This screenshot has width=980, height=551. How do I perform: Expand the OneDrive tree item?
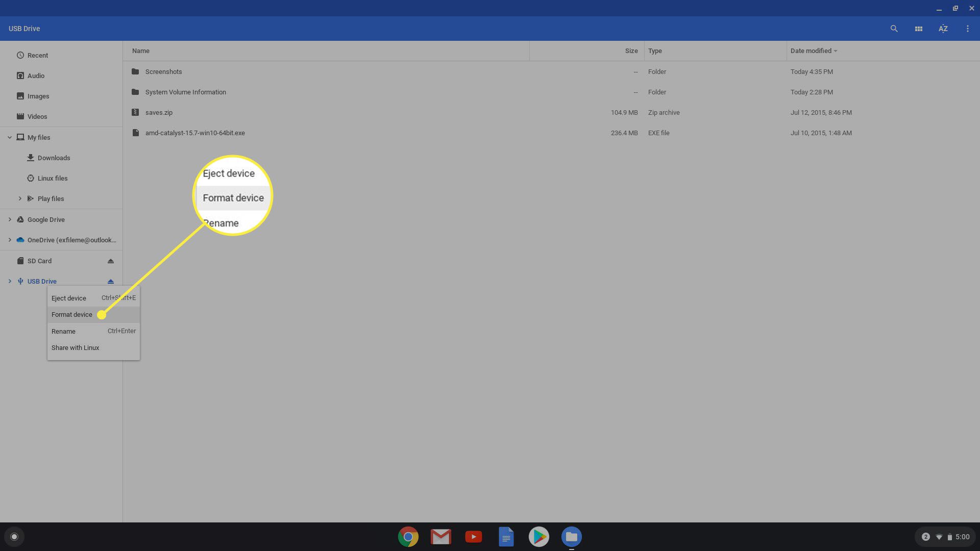pyautogui.click(x=9, y=240)
